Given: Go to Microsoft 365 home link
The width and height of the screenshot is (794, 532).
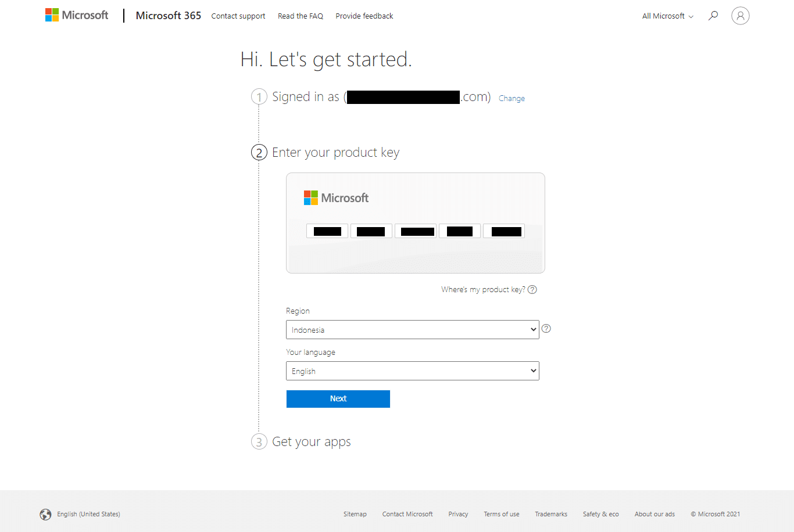Looking at the screenshot, I should click(169, 16).
